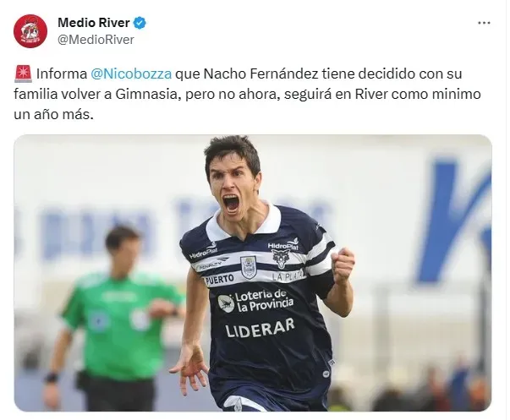Screen dimensions: 510x420
Task: Click the blue letter on the background banner
Action: tap(453, 221)
